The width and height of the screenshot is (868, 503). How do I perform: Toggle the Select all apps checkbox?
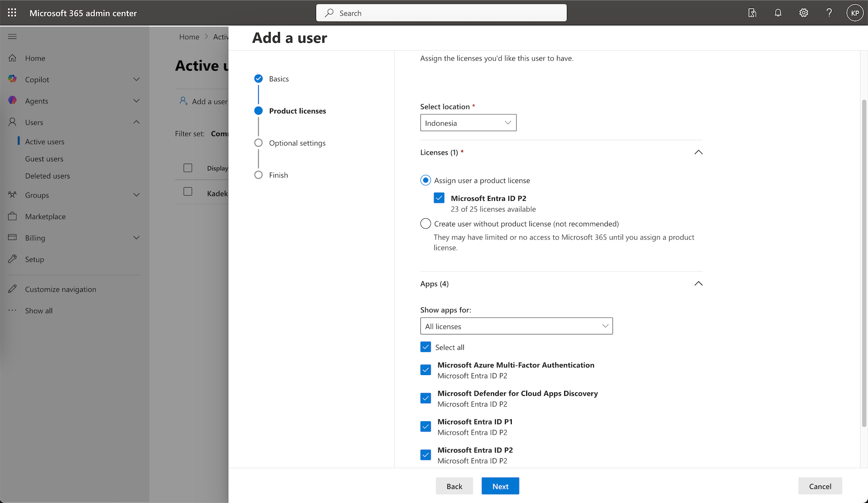tap(425, 347)
